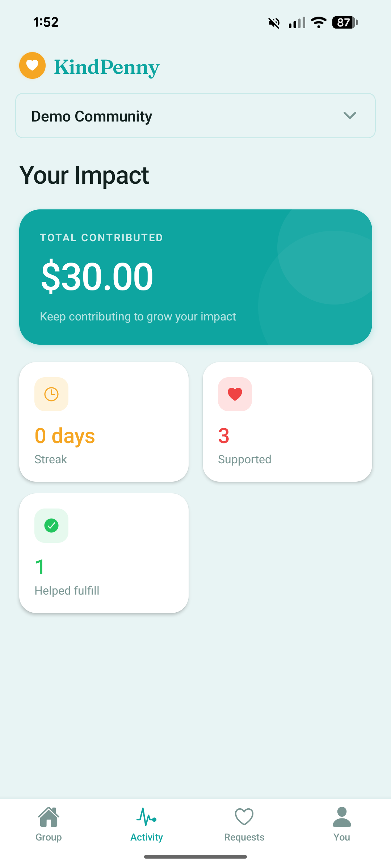The width and height of the screenshot is (391, 868).
Task: Switch to the Group tab label
Action: click(x=49, y=837)
